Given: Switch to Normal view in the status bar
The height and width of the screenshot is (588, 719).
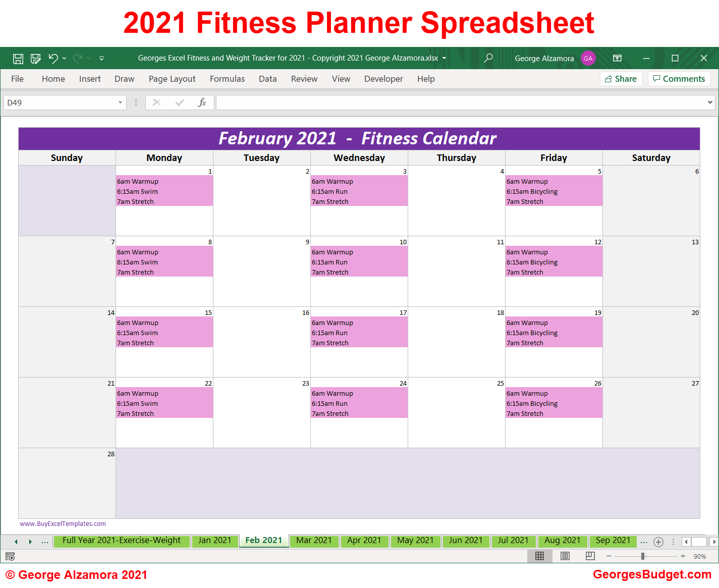Looking at the screenshot, I should 539,556.
